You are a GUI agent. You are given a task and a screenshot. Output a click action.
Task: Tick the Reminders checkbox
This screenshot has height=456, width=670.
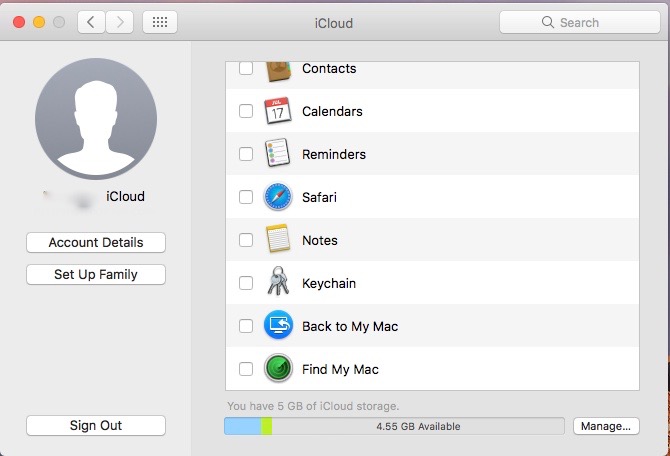tap(246, 154)
